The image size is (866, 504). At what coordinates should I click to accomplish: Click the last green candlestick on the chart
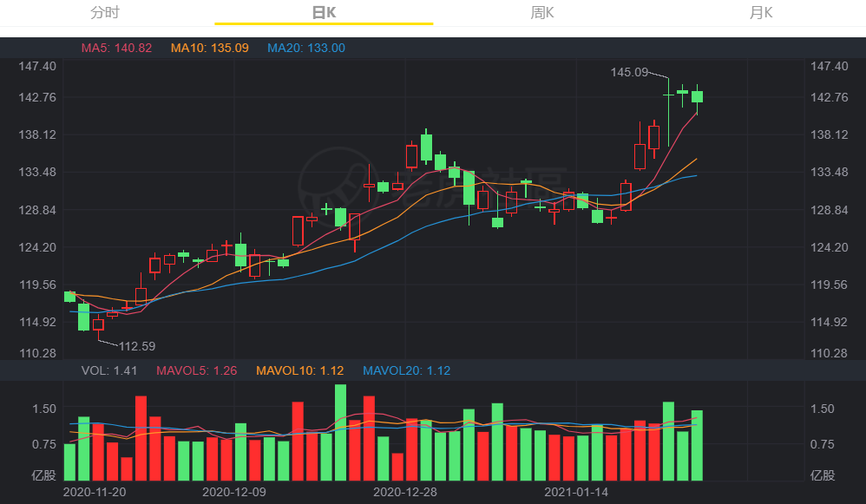697,96
